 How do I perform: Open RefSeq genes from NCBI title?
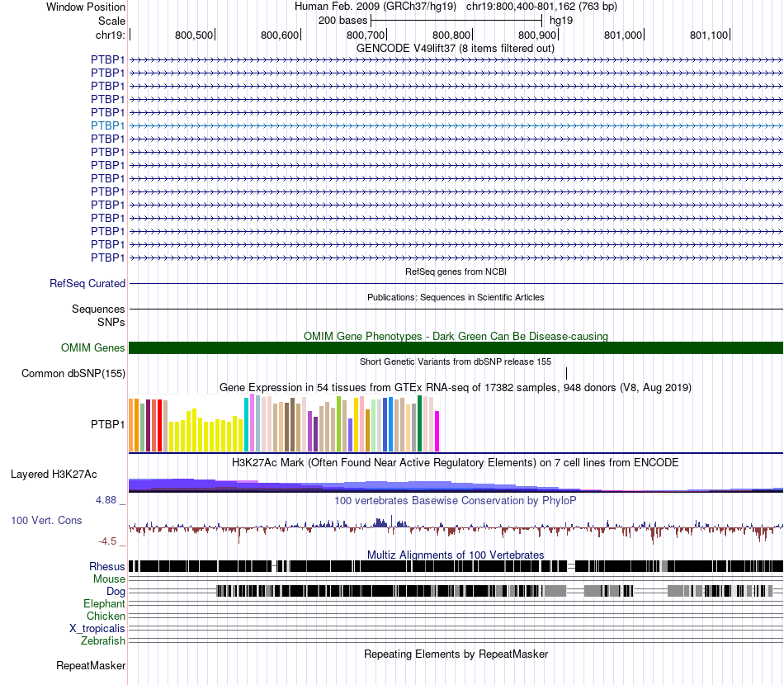click(x=456, y=272)
